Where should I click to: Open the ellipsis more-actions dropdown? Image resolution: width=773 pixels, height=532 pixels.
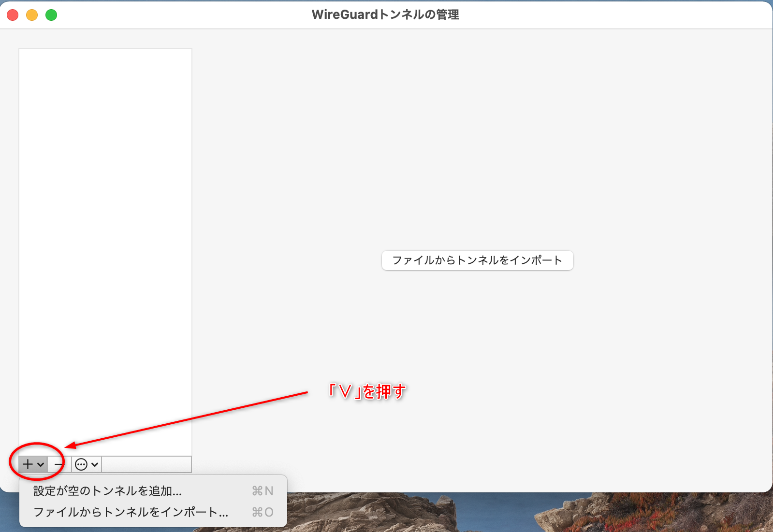pos(87,464)
